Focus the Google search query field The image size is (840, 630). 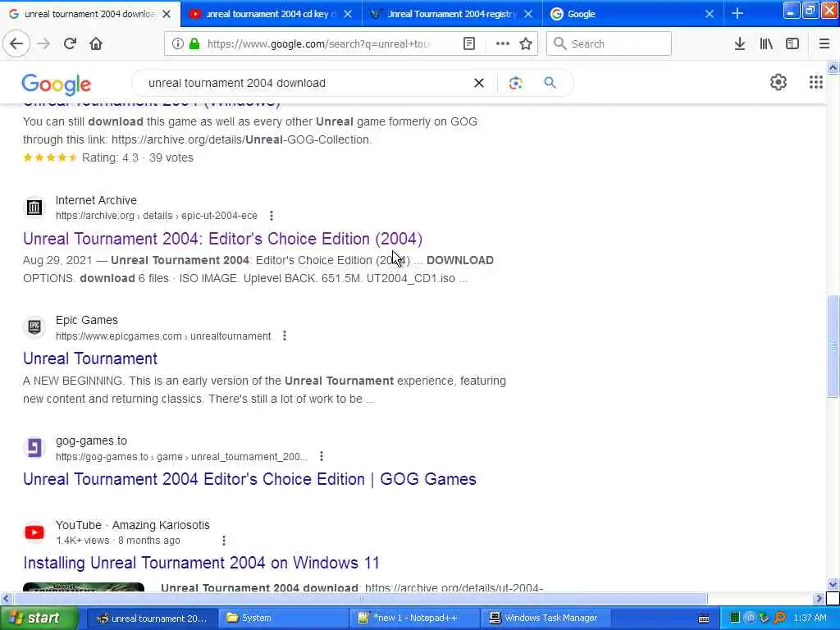coord(307,83)
